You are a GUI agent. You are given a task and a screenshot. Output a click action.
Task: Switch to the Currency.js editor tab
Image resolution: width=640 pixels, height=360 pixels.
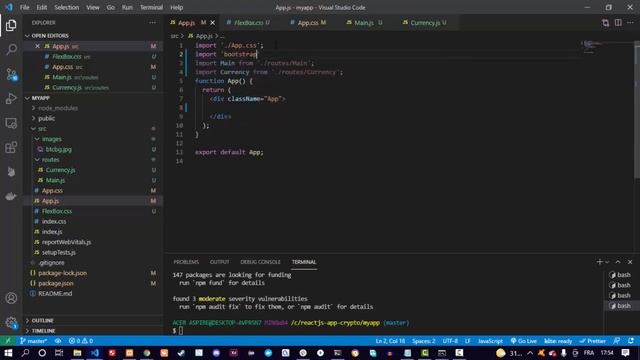425,23
